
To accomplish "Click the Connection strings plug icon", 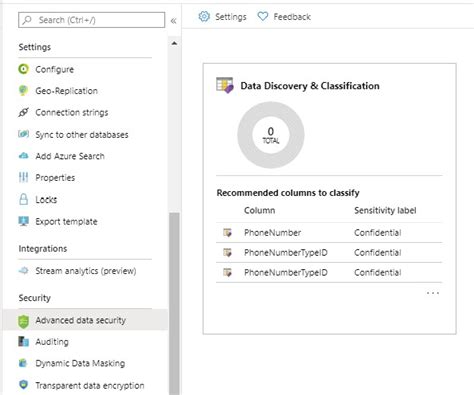I will [x=23, y=112].
